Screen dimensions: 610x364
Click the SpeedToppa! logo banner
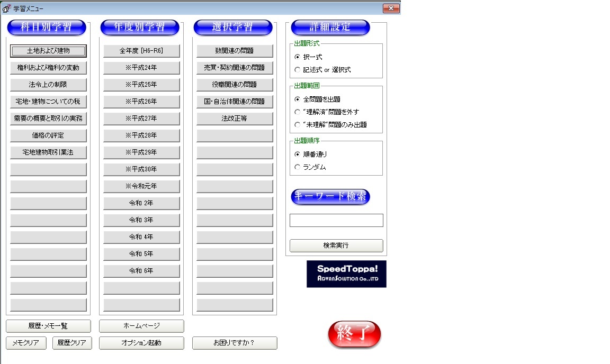click(x=346, y=274)
